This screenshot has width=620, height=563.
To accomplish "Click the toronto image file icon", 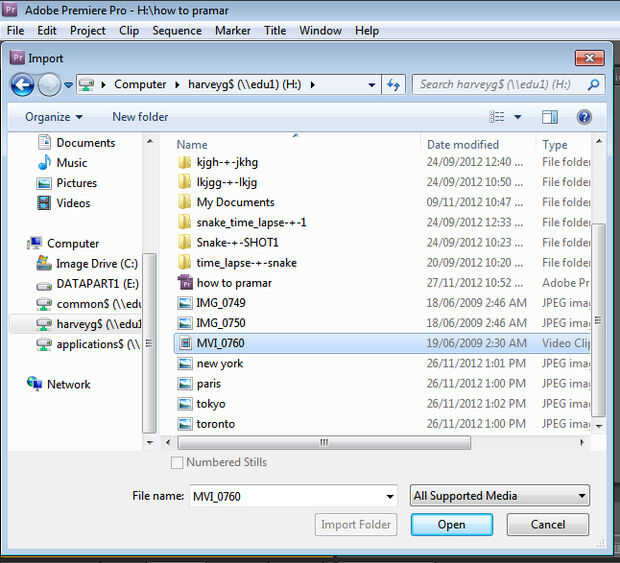I will pos(185,424).
